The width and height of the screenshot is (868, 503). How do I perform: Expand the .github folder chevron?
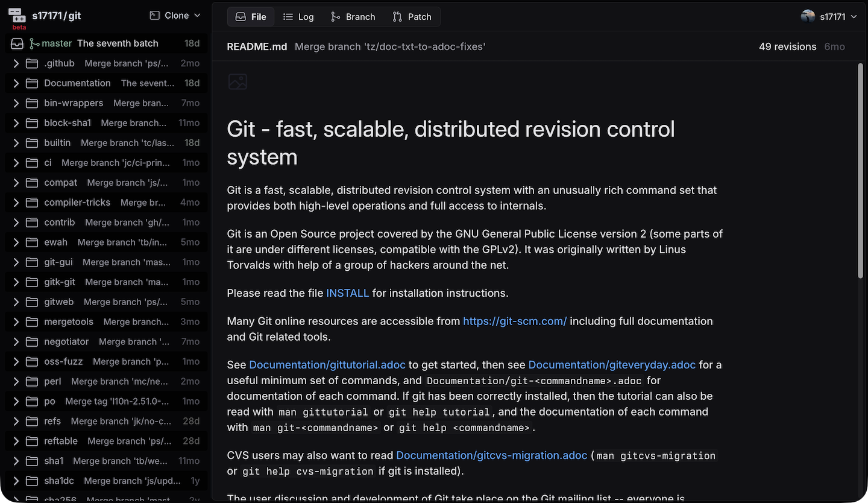click(16, 63)
